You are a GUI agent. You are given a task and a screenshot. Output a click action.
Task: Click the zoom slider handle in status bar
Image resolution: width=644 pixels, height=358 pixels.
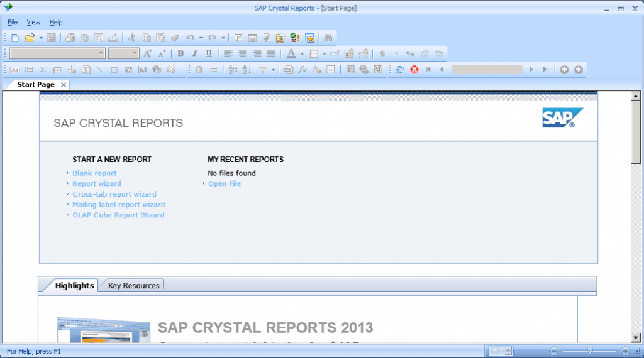tap(589, 351)
